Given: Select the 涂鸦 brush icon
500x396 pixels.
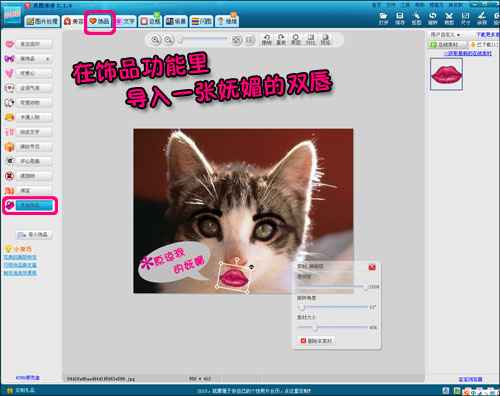Looking at the screenshot, I should point(481,19).
